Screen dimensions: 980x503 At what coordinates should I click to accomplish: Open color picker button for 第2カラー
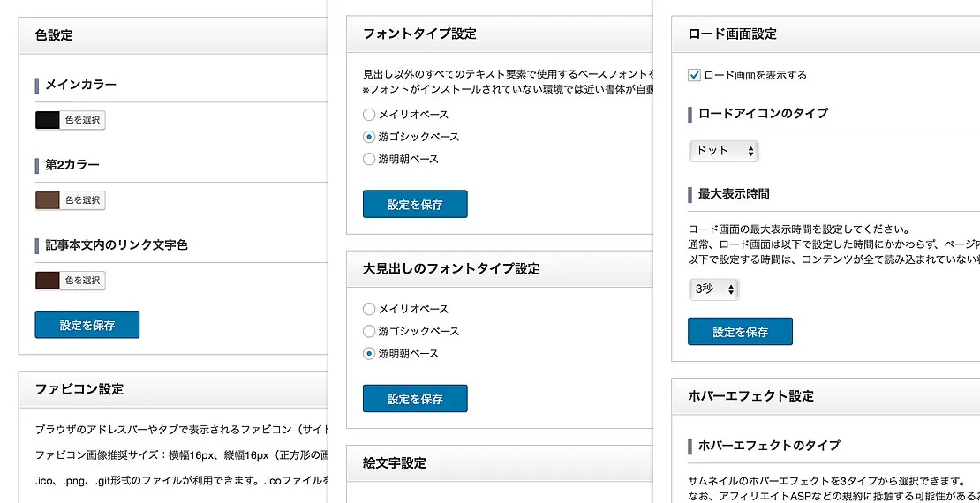pos(82,200)
